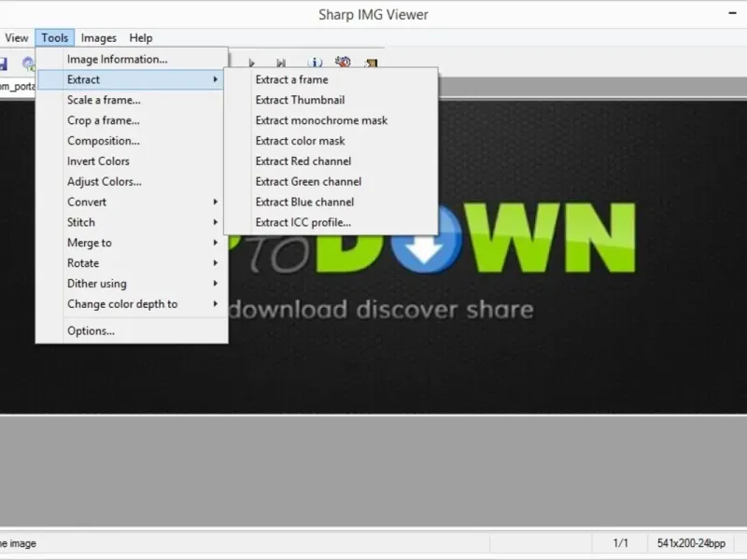The height and width of the screenshot is (560, 747).
Task: Click the next frame play arrow icon
Action: tap(251, 63)
